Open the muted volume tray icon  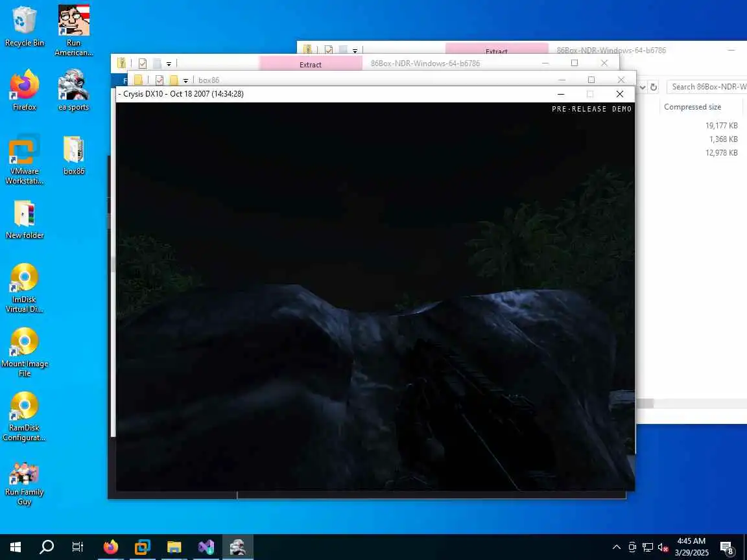tap(663, 547)
